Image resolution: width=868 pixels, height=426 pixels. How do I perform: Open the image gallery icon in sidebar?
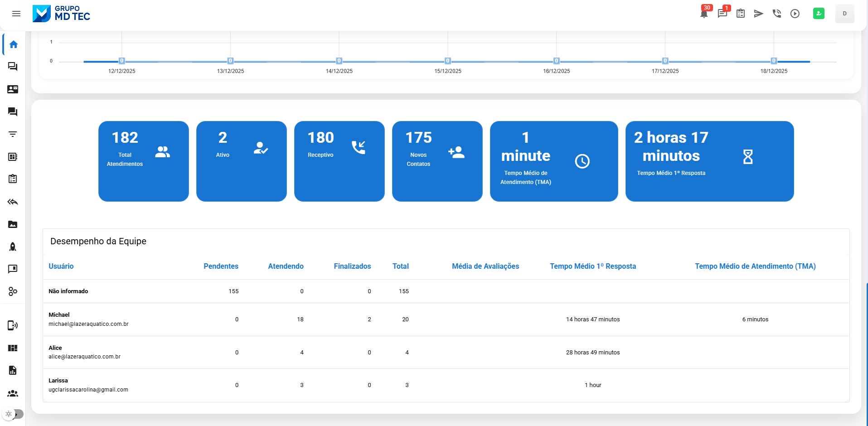click(x=13, y=224)
